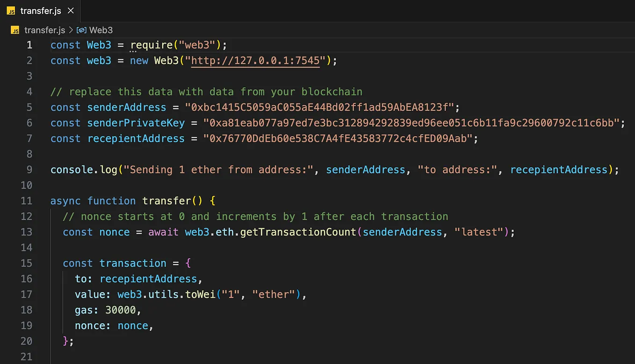
Task: Click the "latest" string on line 13
Action: 479,232
